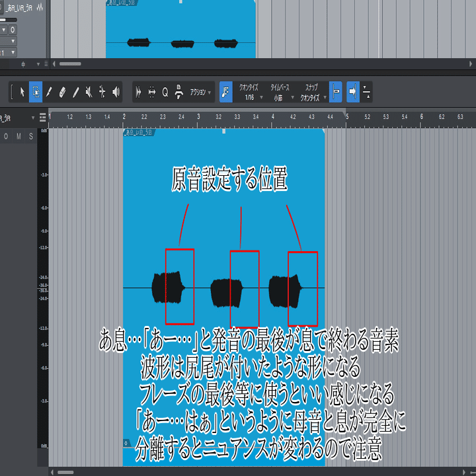Click the waveform icon beside track name
Screen dimensions: 476x476
[x=40, y=7]
